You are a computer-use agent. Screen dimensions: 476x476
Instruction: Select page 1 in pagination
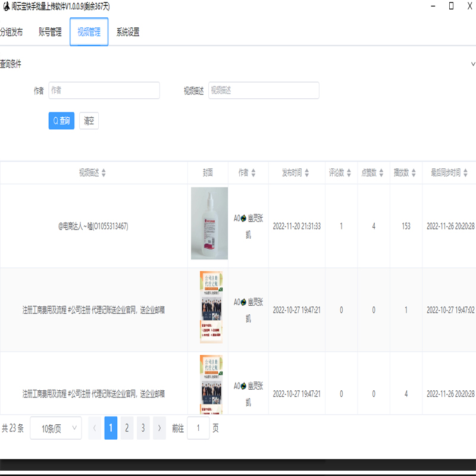click(111, 428)
